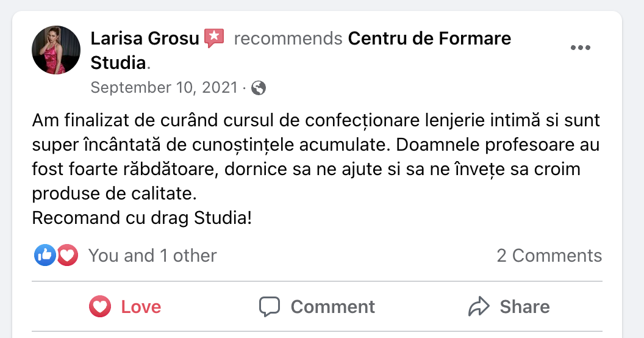Click Larisa Grosu's profile picture
Viewport: 644px width, 338px height.
(x=56, y=50)
